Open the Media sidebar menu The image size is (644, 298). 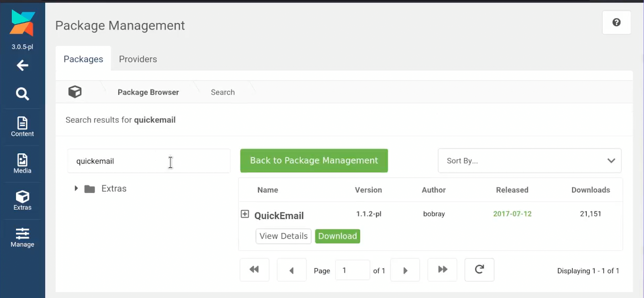point(22,163)
